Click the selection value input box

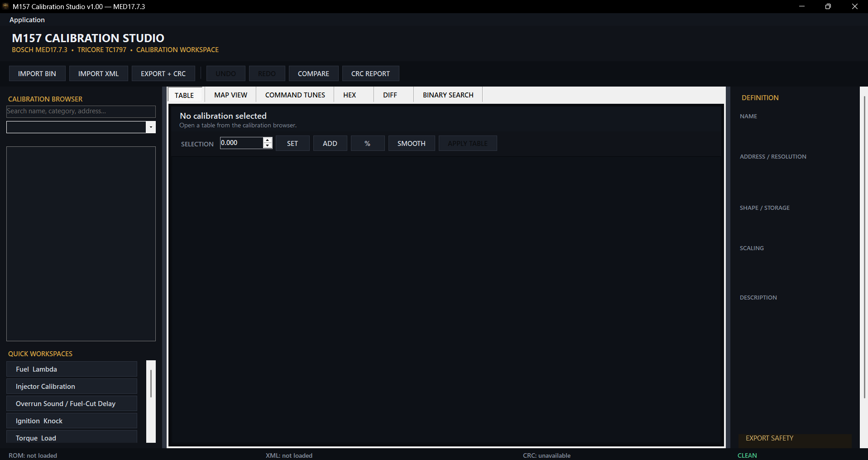coord(241,143)
